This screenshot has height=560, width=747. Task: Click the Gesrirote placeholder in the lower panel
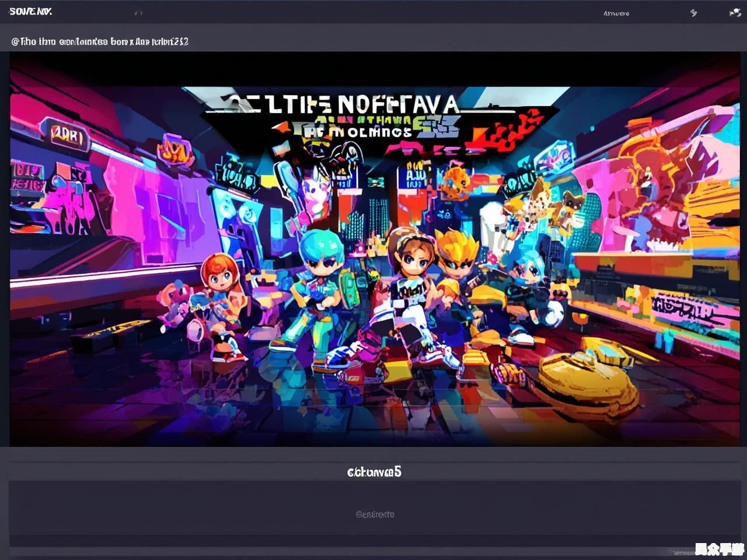tap(375, 514)
